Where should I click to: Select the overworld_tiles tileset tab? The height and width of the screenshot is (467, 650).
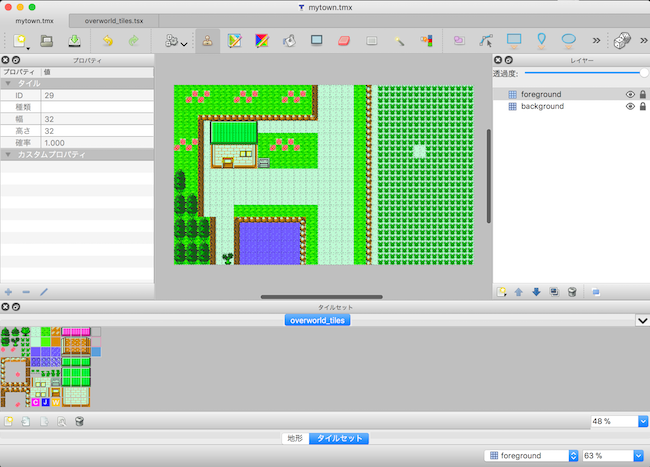[318, 320]
